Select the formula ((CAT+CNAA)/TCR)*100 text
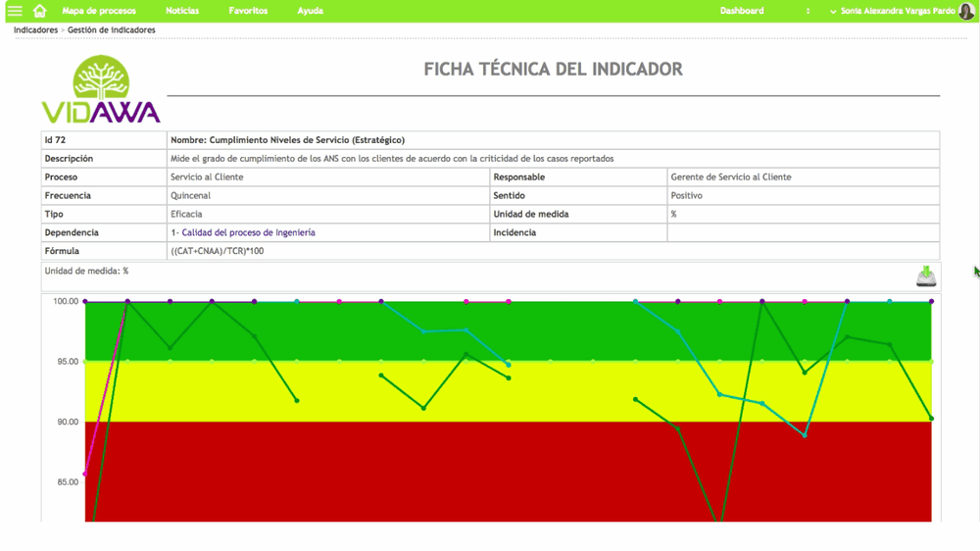 coord(217,251)
